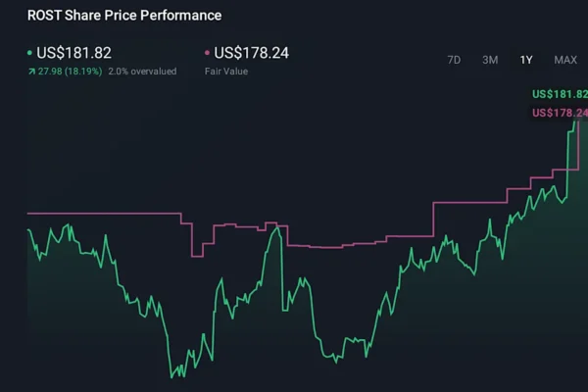This screenshot has height=392, width=588.
Task: Click the pink US$178.24 chart end label
Action: pyautogui.click(x=558, y=113)
